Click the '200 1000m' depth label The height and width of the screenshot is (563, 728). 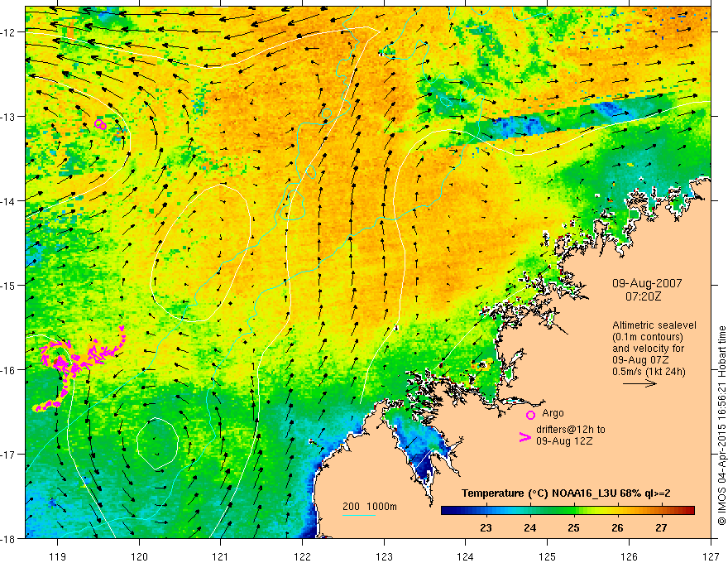pos(370,507)
